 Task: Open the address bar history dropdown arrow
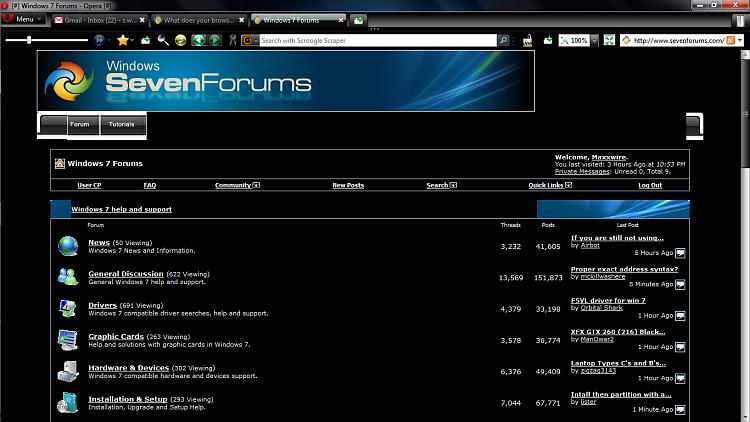pyautogui.click(x=740, y=41)
